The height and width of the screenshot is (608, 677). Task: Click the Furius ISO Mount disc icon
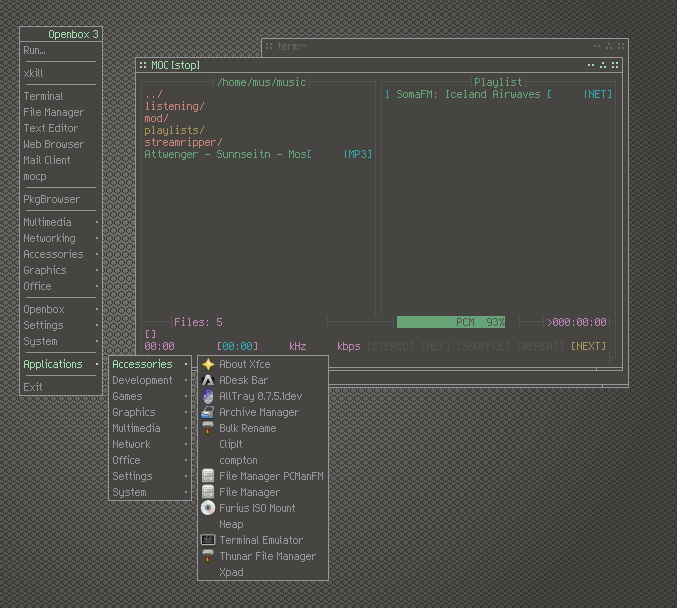click(208, 508)
